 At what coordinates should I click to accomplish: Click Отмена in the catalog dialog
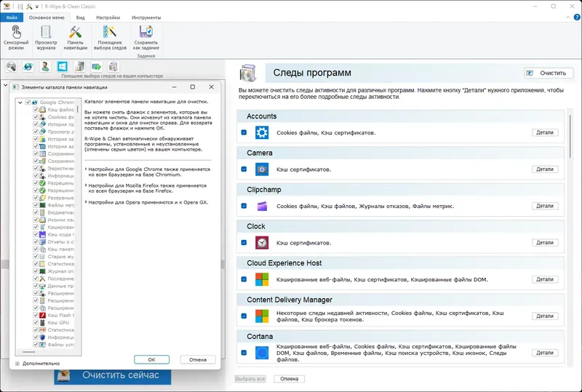tap(198, 360)
